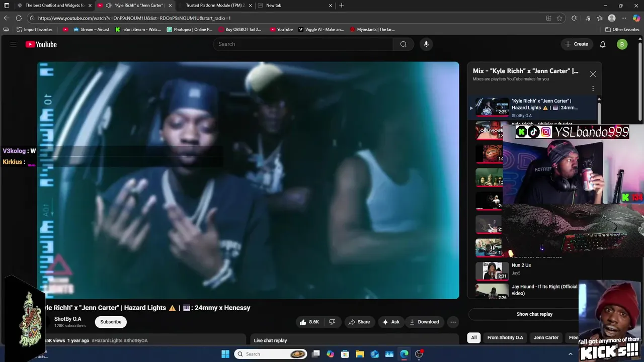This screenshot has width=644, height=362.
Task: Close the New tab browser tab
Action: 331,6
